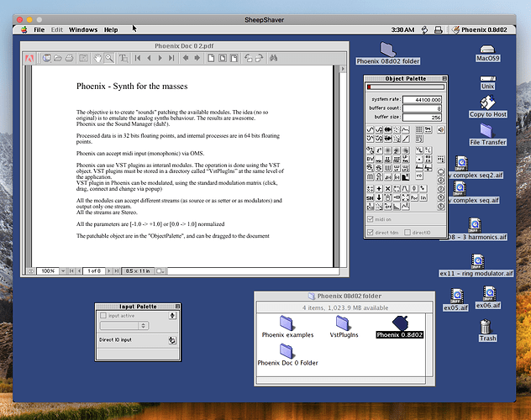Click the microphone button beside 'input active'

172,316
